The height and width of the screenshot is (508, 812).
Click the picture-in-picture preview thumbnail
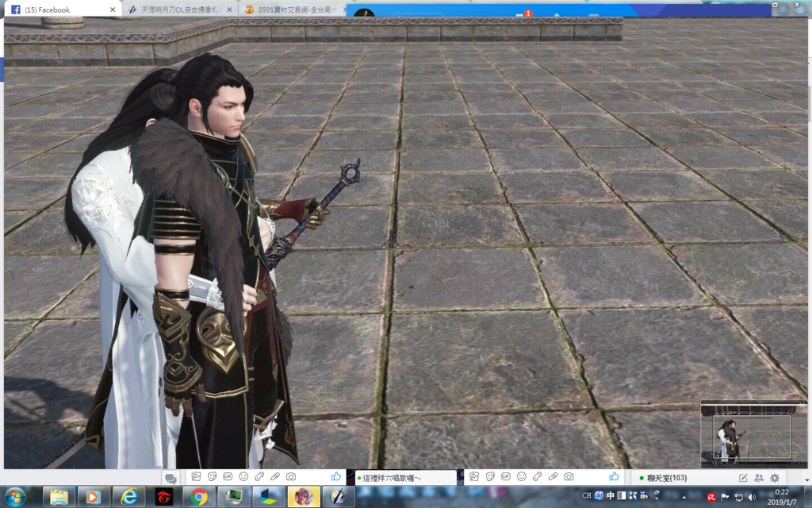[753, 434]
